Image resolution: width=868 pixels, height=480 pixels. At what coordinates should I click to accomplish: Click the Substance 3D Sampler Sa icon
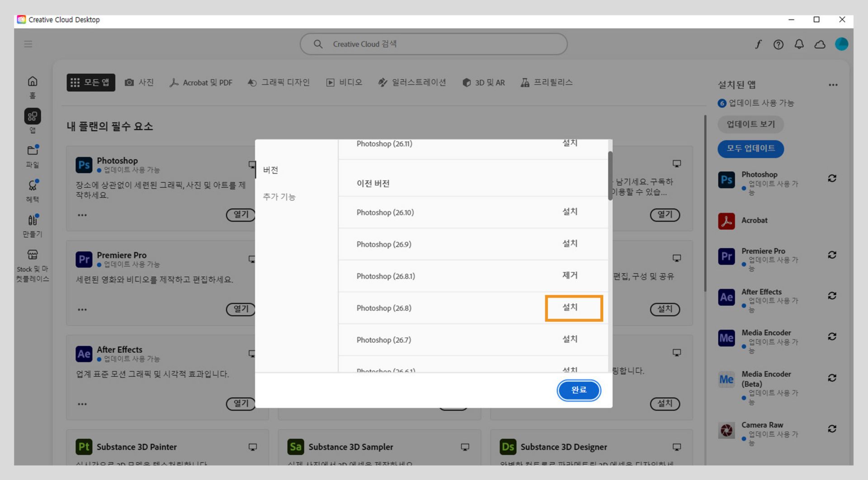296,447
